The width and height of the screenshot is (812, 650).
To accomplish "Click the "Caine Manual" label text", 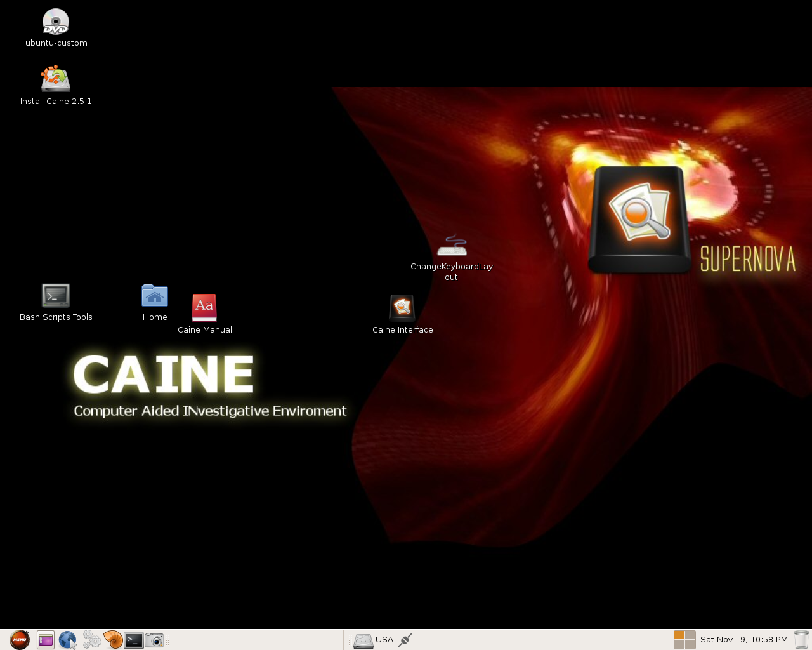I will [x=205, y=330].
